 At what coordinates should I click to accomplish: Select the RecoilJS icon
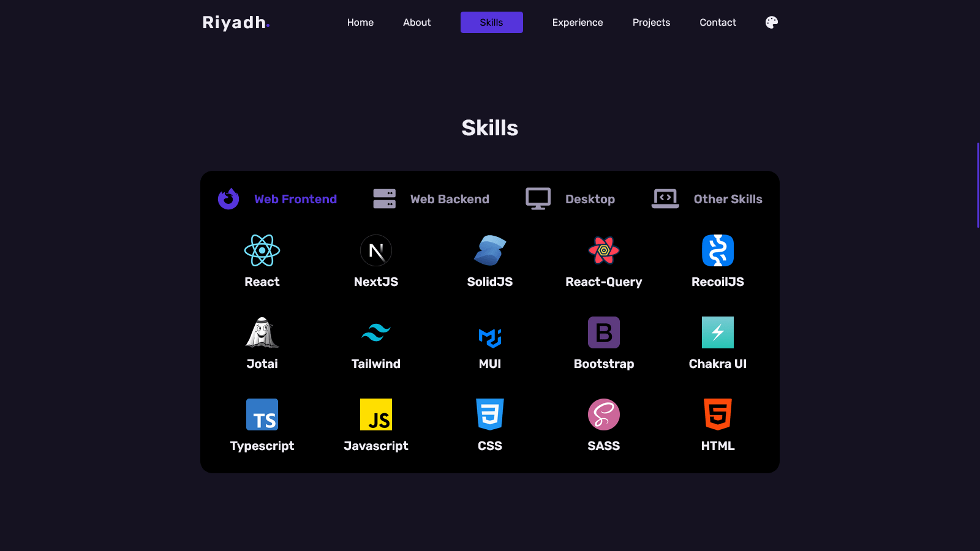(x=717, y=250)
